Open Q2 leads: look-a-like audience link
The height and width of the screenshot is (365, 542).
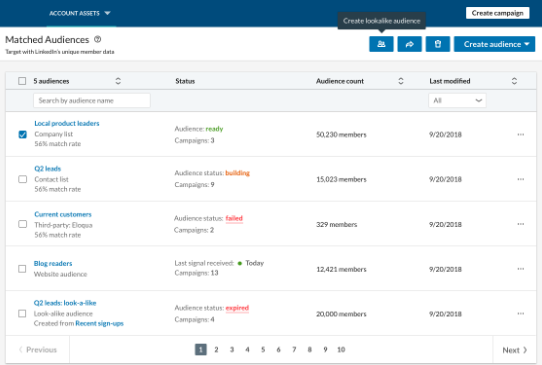coord(65,303)
